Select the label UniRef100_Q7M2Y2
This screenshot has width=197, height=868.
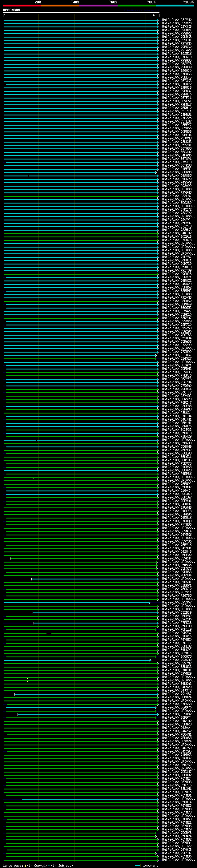click(176, 210)
